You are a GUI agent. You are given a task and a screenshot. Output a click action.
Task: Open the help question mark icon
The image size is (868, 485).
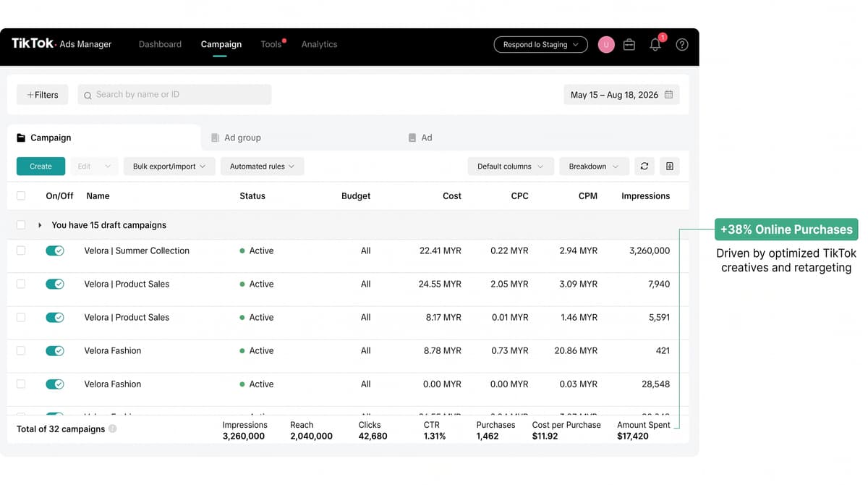click(682, 45)
